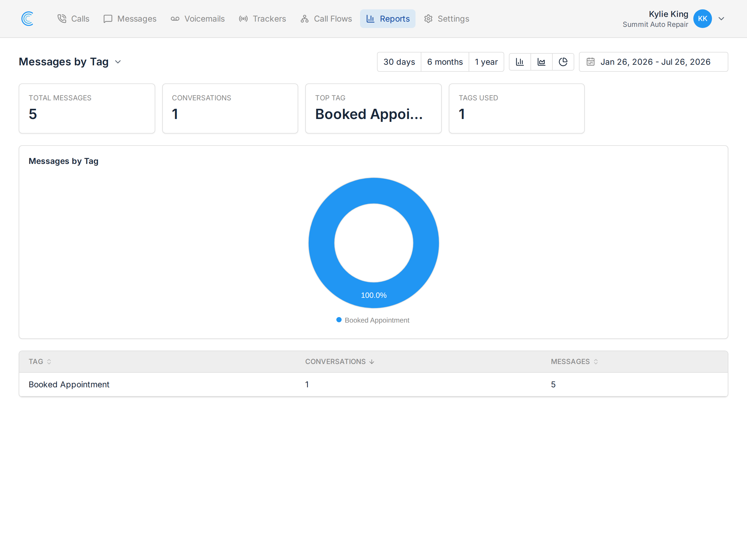Select the 30 days range

[399, 62]
